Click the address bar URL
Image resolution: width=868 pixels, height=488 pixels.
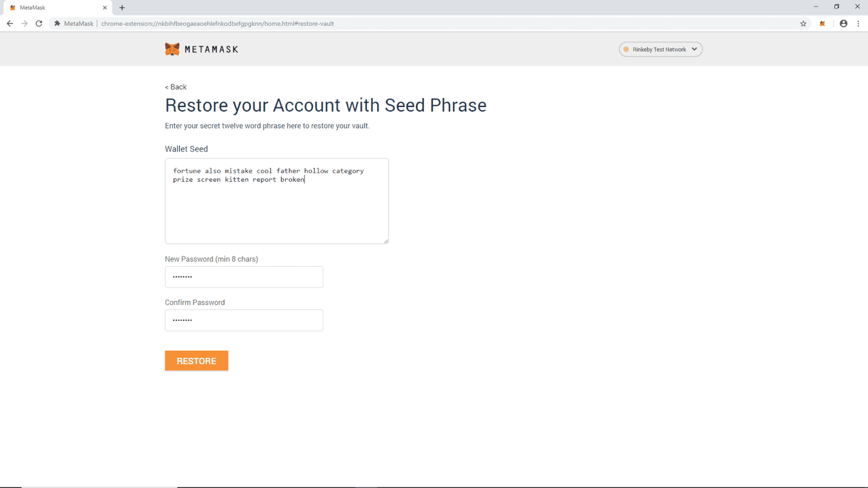coord(217,24)
